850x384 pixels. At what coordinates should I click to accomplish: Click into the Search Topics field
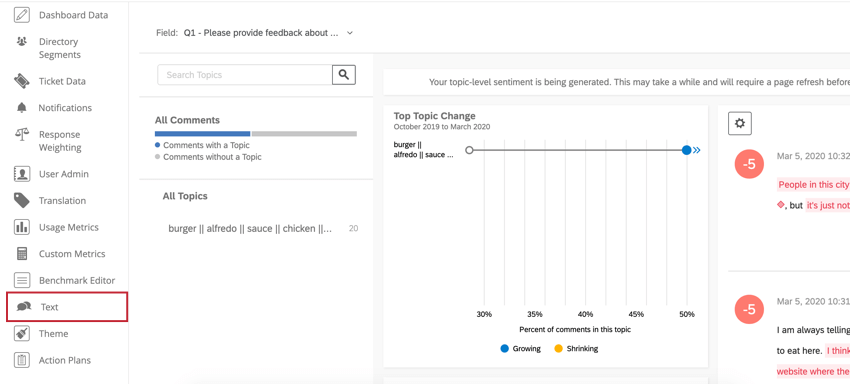click(244, 75)
